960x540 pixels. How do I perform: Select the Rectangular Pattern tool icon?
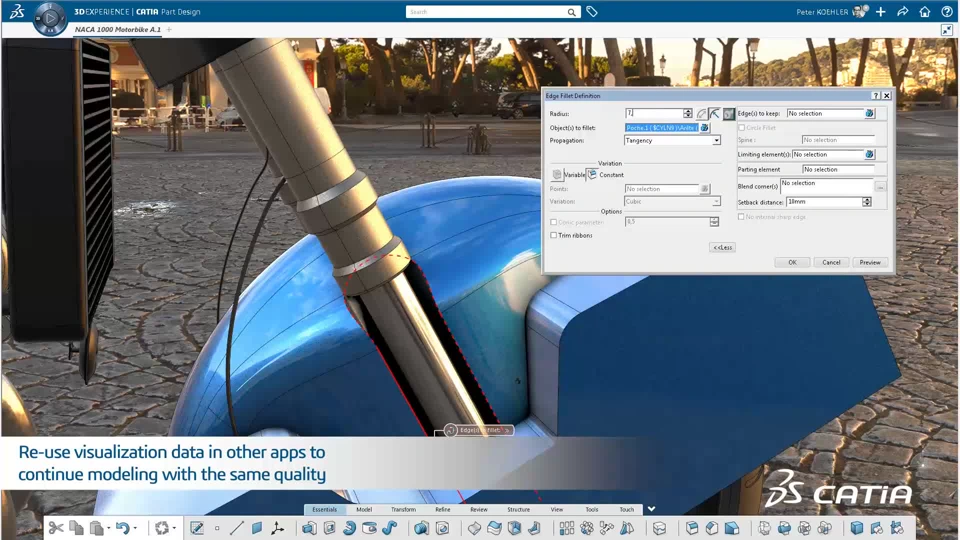567,528
